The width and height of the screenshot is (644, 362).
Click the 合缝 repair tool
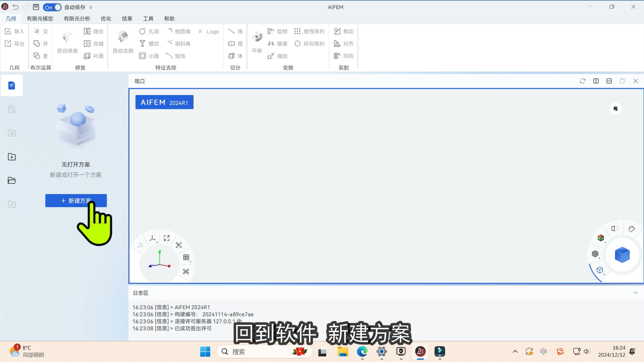[x=93, y=44]
